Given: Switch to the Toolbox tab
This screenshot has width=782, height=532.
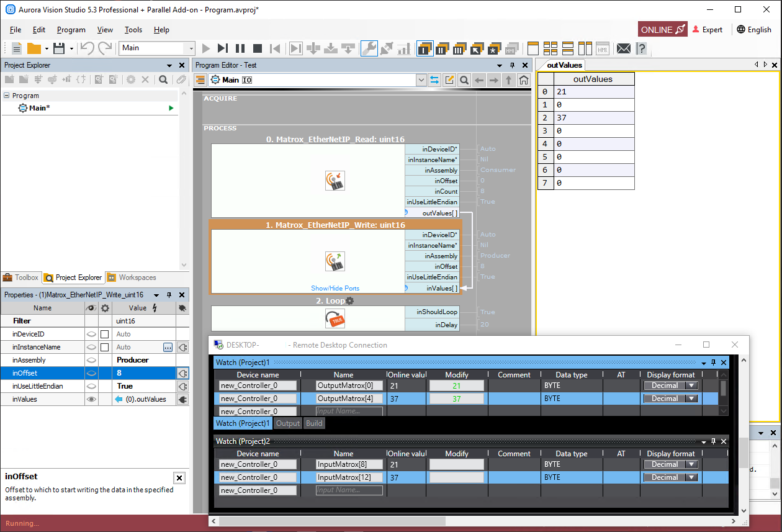Looking at the screenshot, I should click(x=20, y=277).
